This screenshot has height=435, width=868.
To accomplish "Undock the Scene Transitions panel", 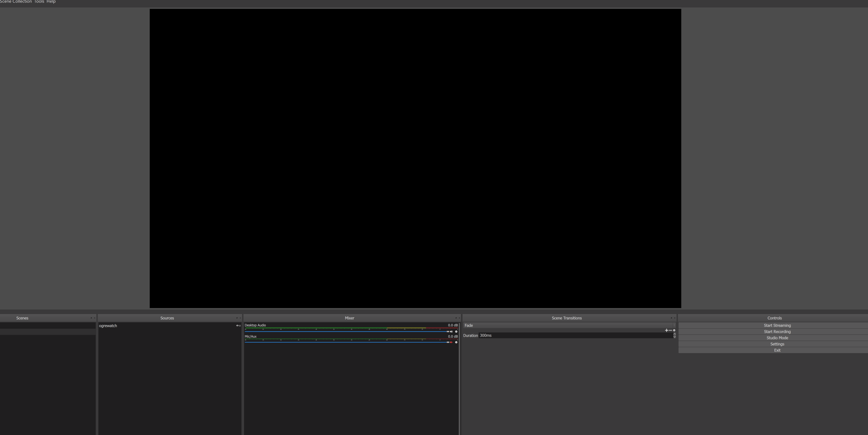I will [671, 318].
